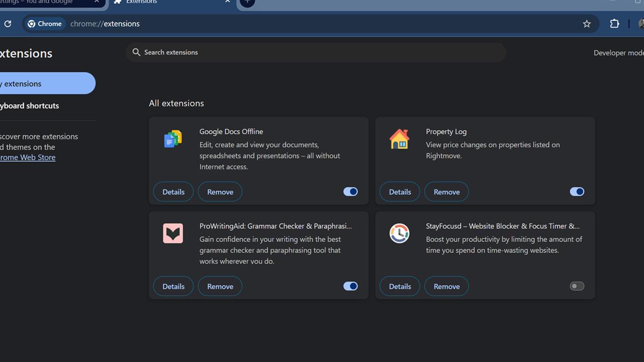The image size is (644, 362).
Task: Disable the Property Log toggle
Action: (577, 192)
